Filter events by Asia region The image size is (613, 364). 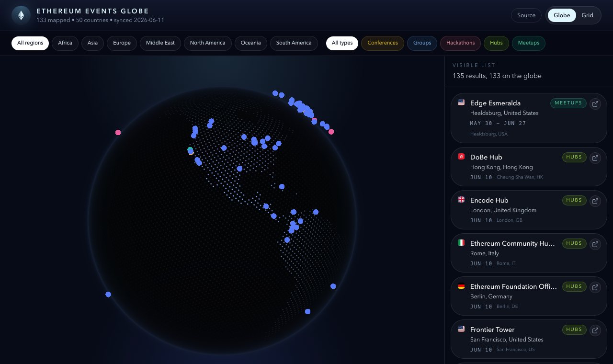pos(92,43)
